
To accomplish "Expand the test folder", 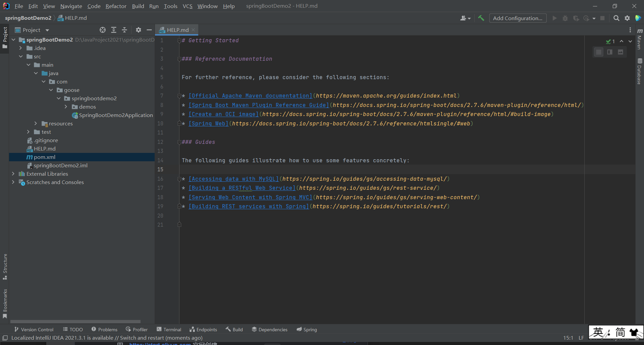I will (x=28, y=132).
